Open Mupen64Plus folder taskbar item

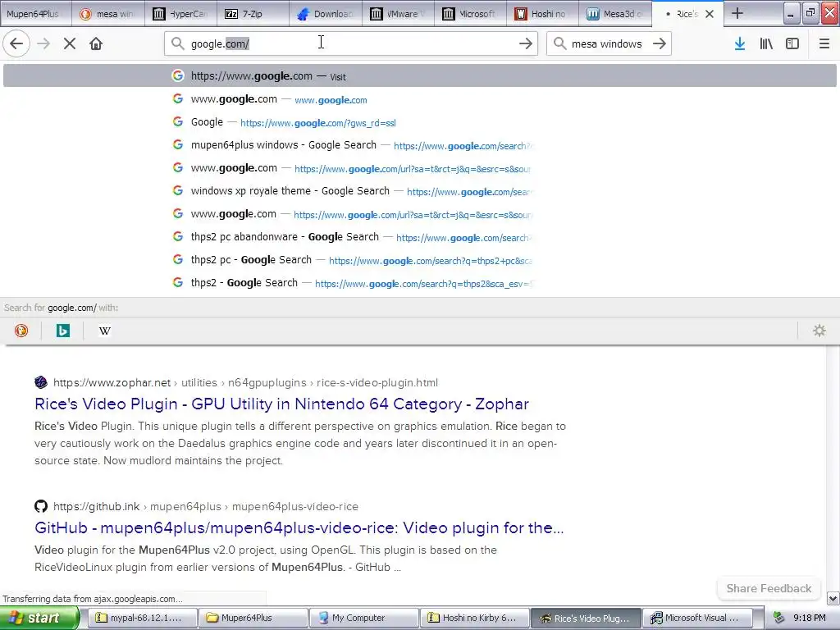tap(253, 618)
